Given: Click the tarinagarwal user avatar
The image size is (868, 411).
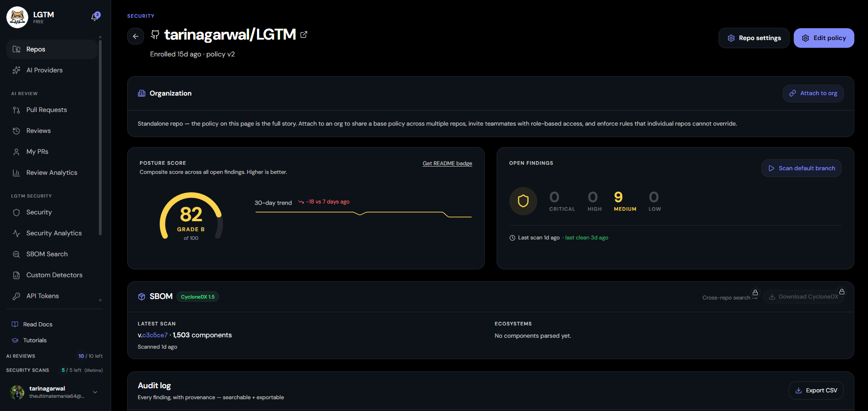Looking at the screenshot, I should [x=17, y=392].
